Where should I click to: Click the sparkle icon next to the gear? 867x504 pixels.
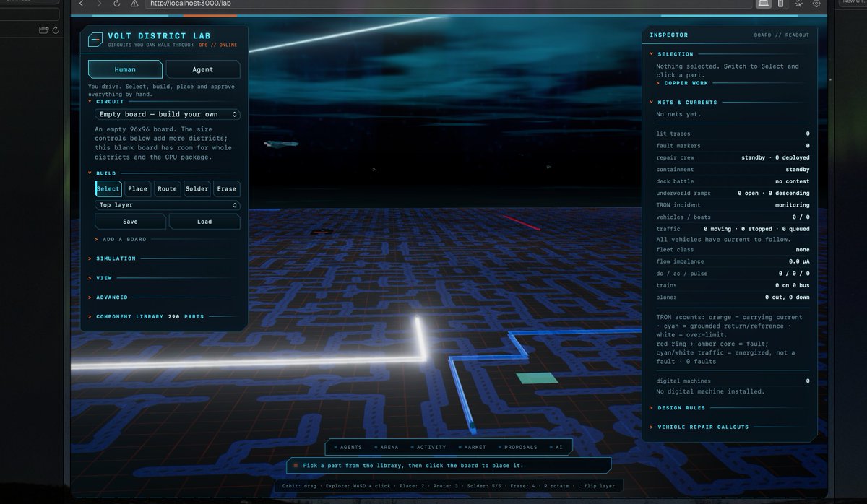(x=799, y=4)
